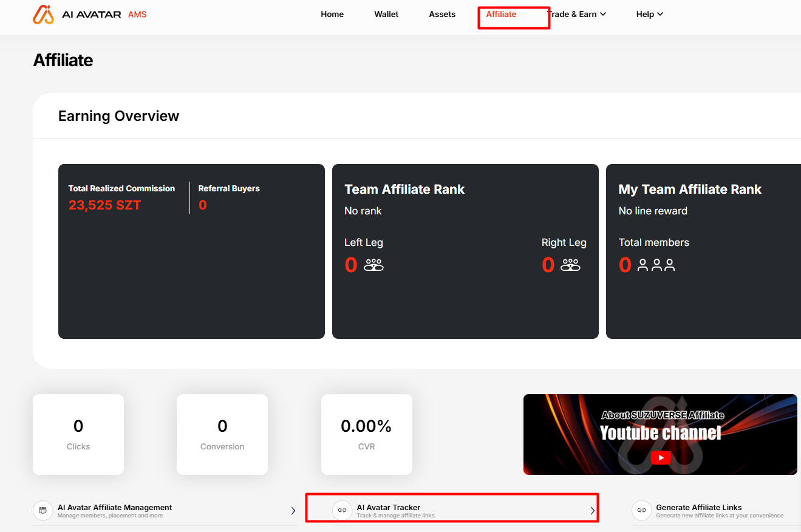The width and height of the screenshot is (801, 532).
Task: Go to the Home menu item
Action: click(x=332, y=15)
